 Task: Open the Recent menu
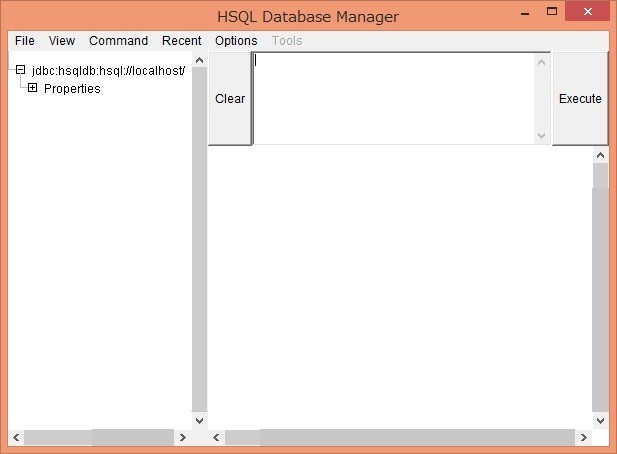[x=181, y=41]
